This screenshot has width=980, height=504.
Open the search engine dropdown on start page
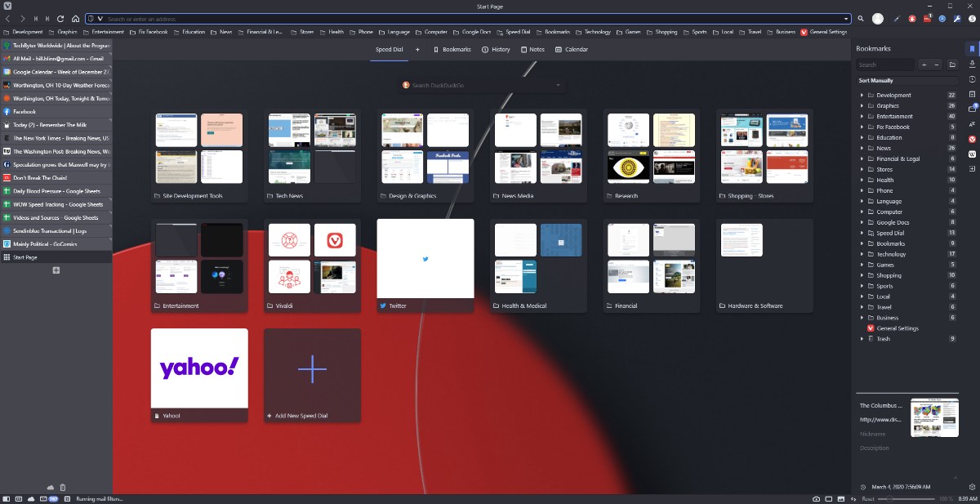[x=559, y=86]
